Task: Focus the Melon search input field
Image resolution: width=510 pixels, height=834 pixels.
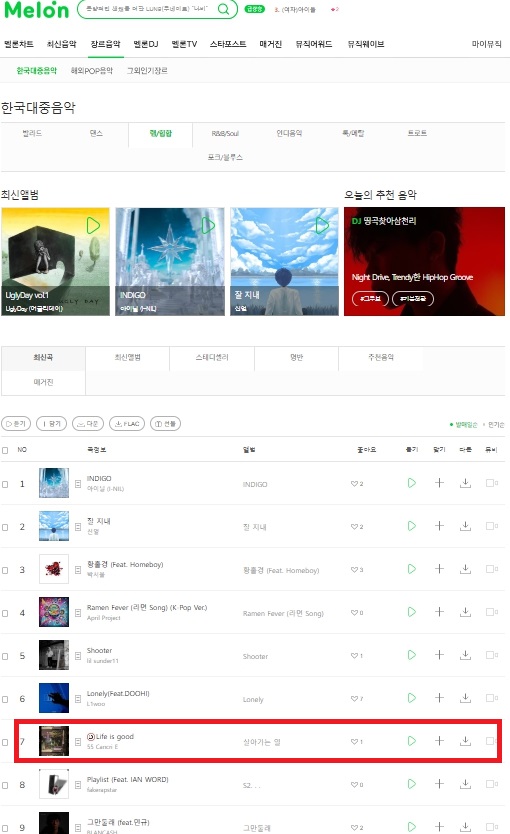Action: 148,9
